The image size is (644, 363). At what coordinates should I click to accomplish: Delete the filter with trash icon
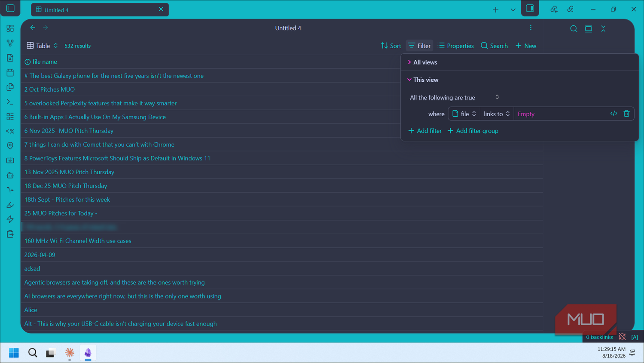(626, 114)
